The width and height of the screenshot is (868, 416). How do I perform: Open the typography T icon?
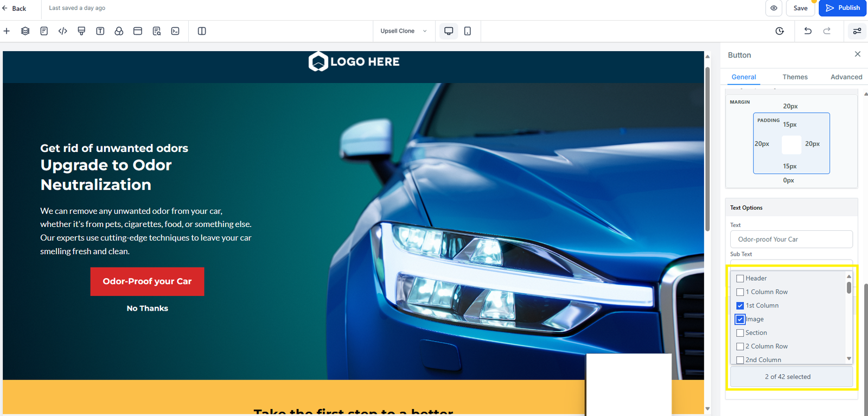tap(100, 31)
